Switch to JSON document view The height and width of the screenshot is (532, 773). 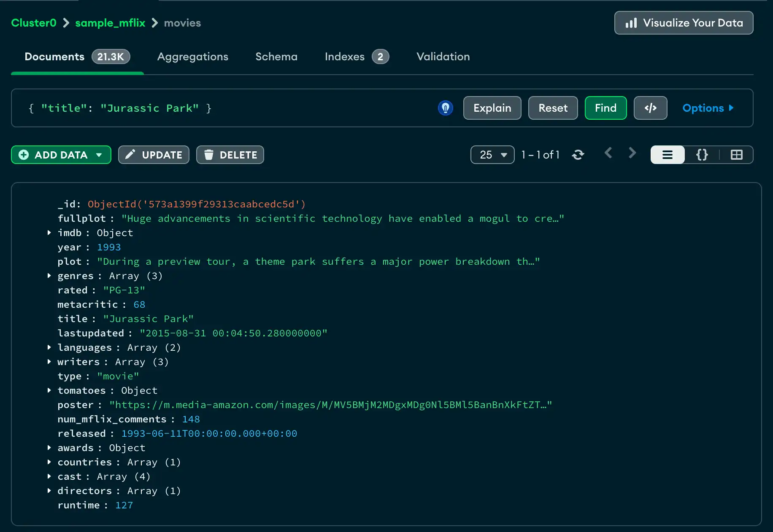[x=701, y=155]
